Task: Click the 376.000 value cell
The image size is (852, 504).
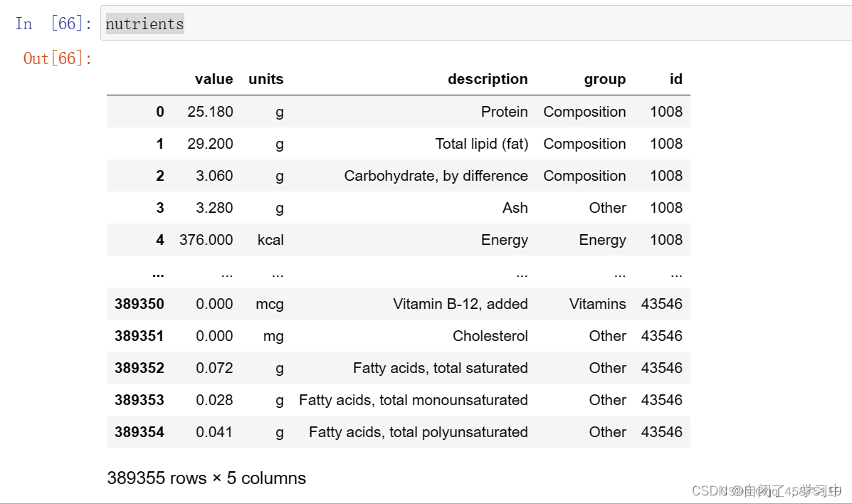Action: click(x=206, y=240)
